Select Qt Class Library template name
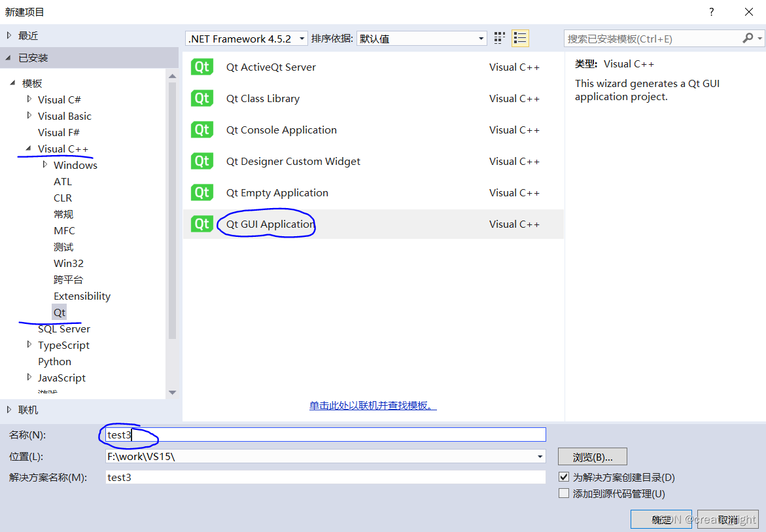This screenshot has height=532, width=766. click(263, 98)
